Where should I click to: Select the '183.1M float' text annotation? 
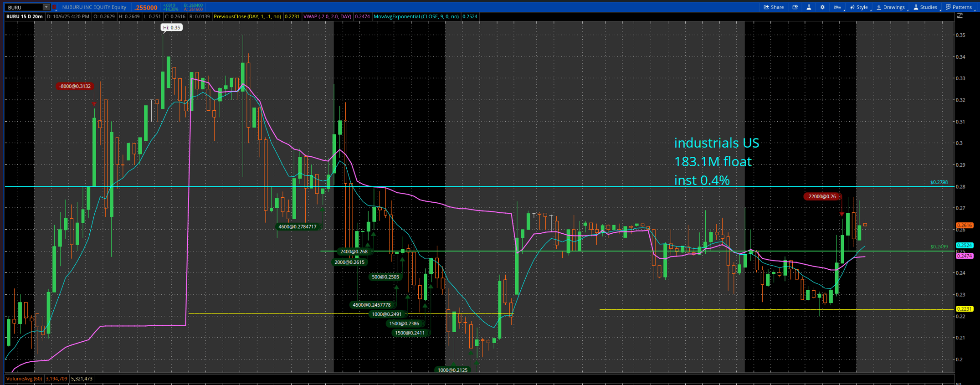[713, 162]
